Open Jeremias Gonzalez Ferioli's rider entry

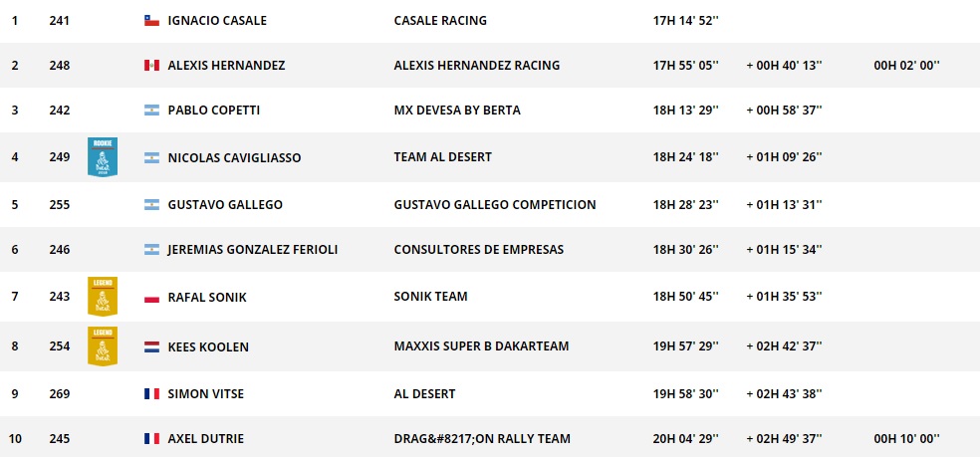click(252, 250)
